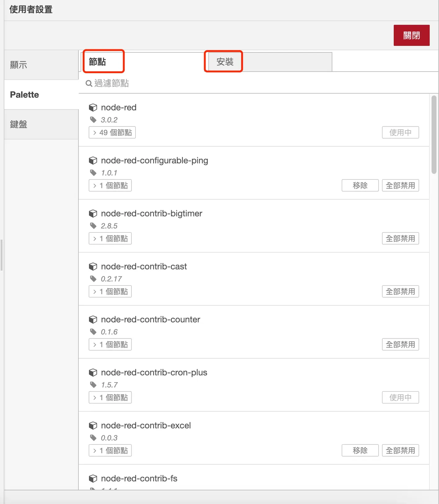Image resolution: width=439 pixels, height=504 pixels.
Task: Expand 1 個節點 under node-red-contrib-excel
Action: pyautogui.click(x=110, y=450)
